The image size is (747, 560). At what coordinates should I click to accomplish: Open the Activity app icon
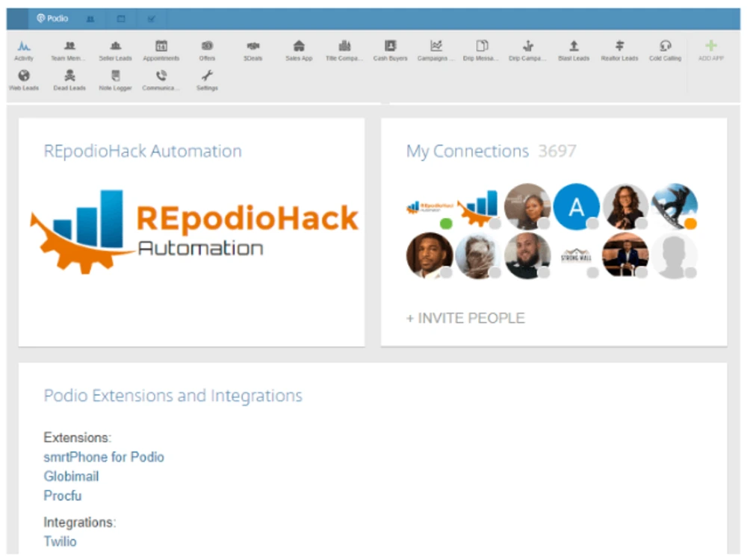point(24,51)
